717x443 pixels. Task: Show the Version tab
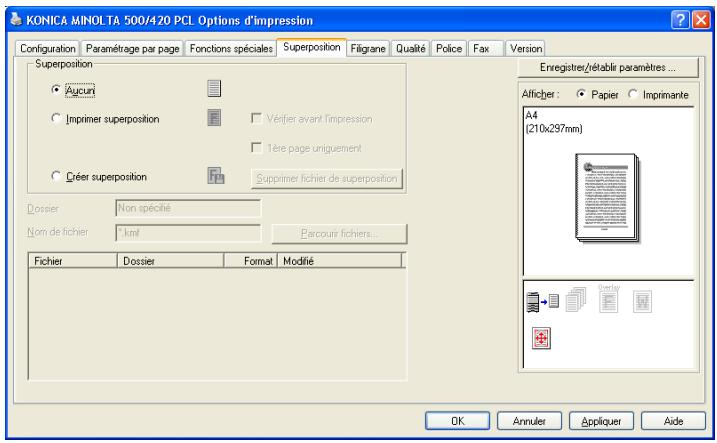[x=525, y=48]
